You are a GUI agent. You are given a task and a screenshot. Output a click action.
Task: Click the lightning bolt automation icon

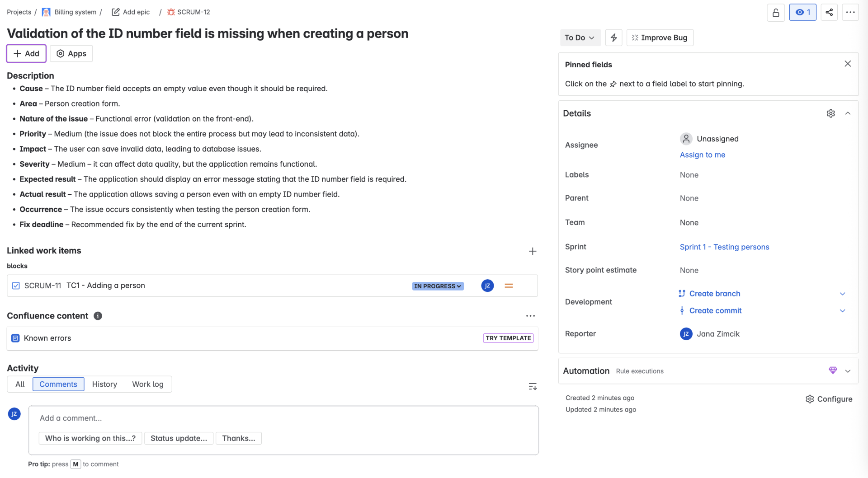tap(613, 37)
